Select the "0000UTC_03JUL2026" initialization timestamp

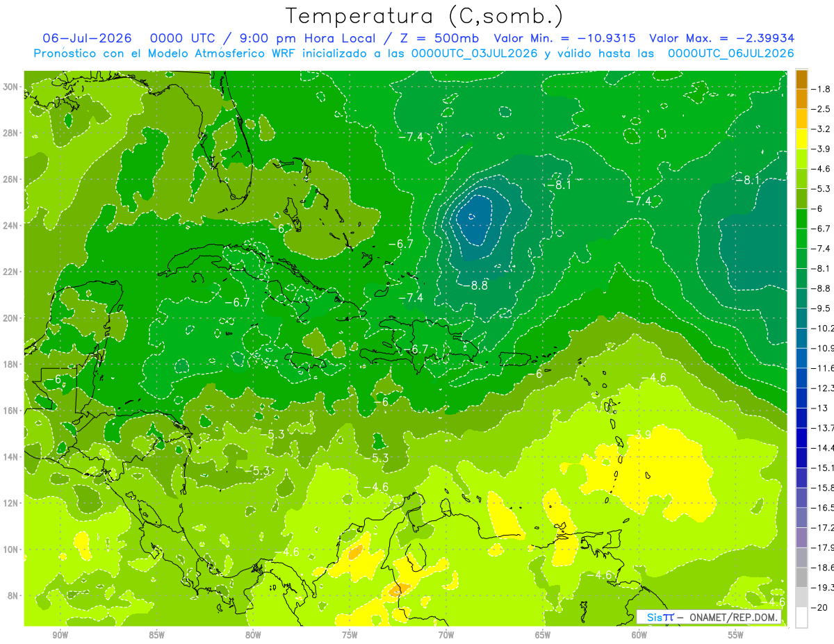coord(474,53)
